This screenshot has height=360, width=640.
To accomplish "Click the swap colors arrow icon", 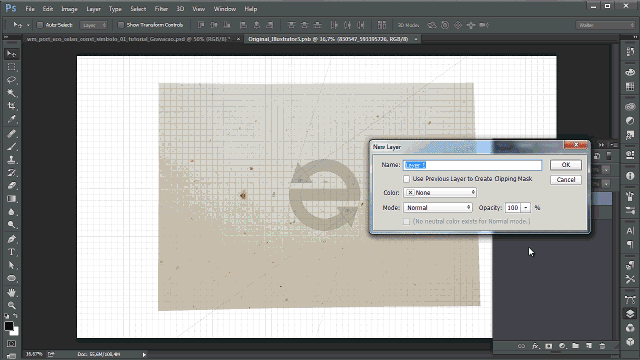I will tap(16, 316).
